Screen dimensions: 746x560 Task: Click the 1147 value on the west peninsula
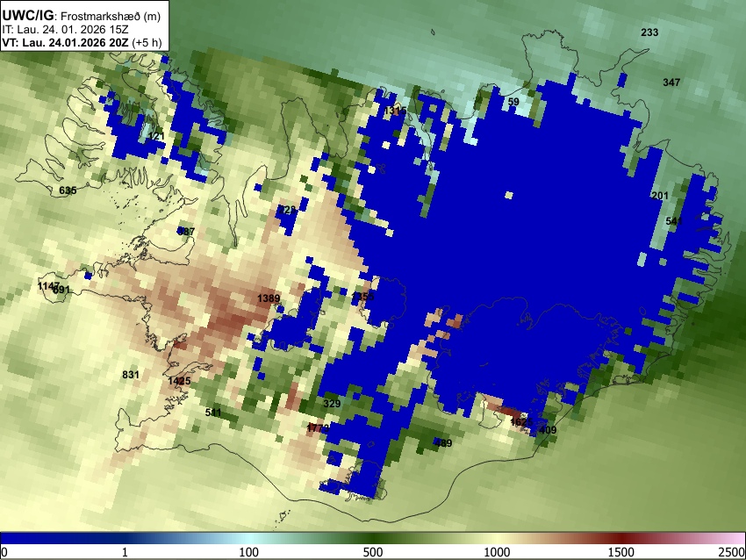[x=48, y=286]
